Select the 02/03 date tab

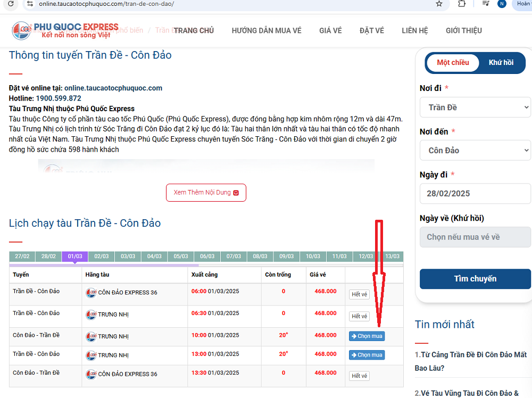(102, 256)
